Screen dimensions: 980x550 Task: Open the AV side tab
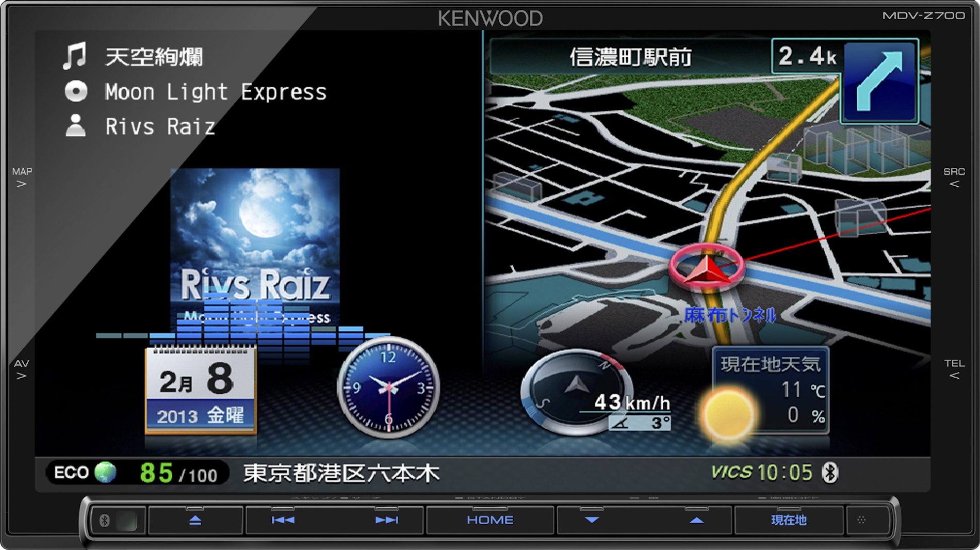click(x=22, y=369)
